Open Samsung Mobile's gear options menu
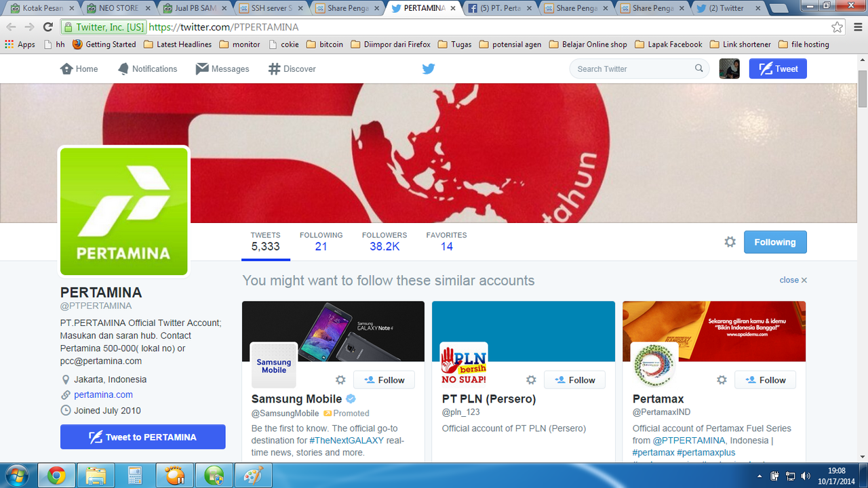Screen dimensions: 868x488 [x=340, y=380]
